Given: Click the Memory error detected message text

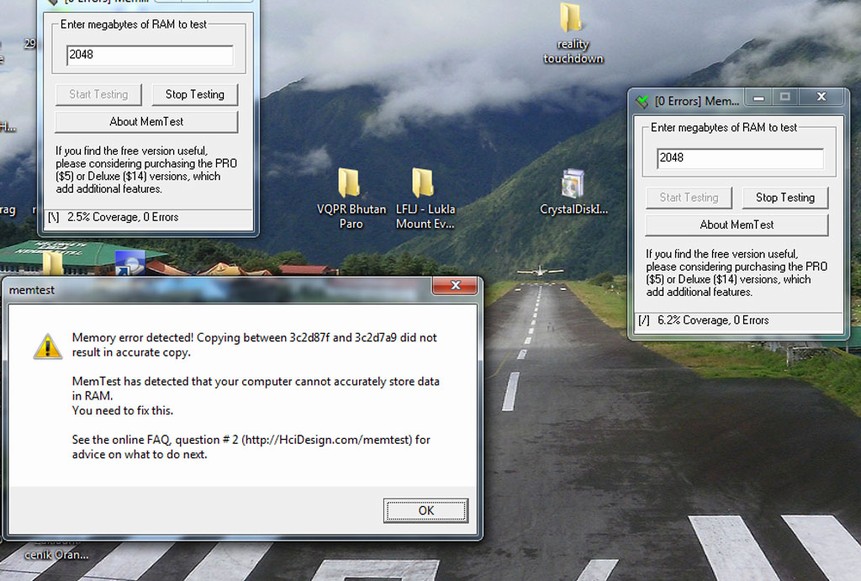Looking at the screenshot, I should click(254, 345).
